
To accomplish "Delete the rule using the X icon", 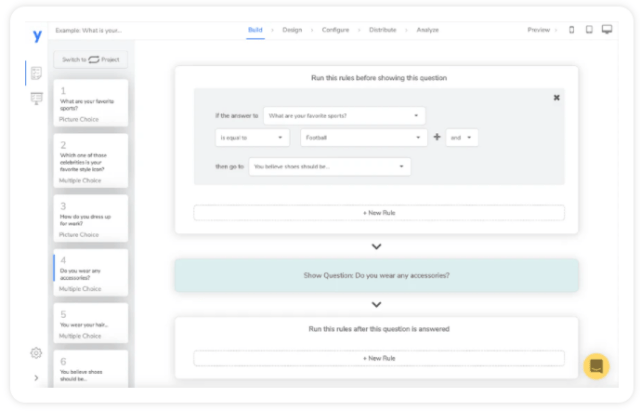I will 557,97.
